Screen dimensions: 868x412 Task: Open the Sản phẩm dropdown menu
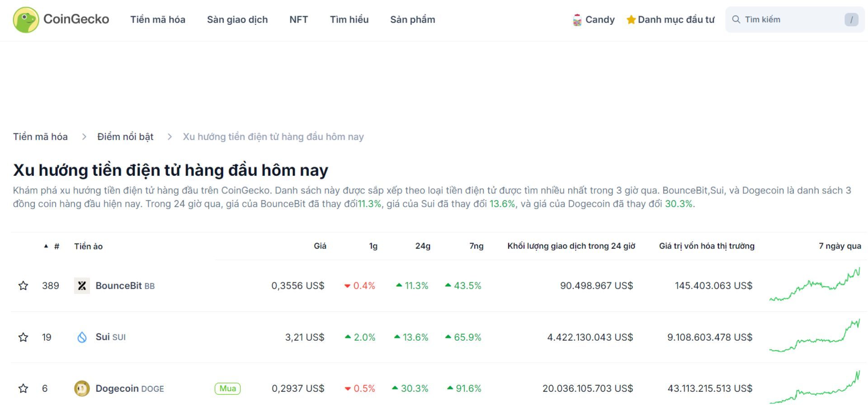(x=413, y=19)
